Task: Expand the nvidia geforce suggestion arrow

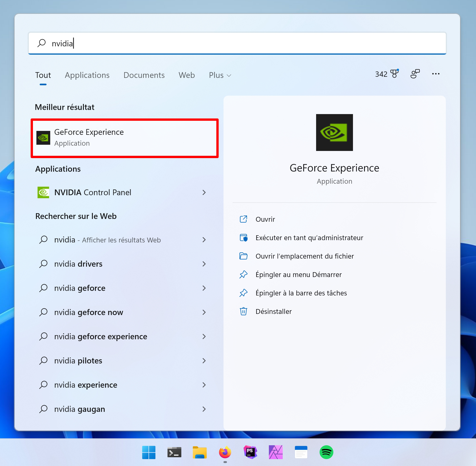Action: click(x=204, y=288)
